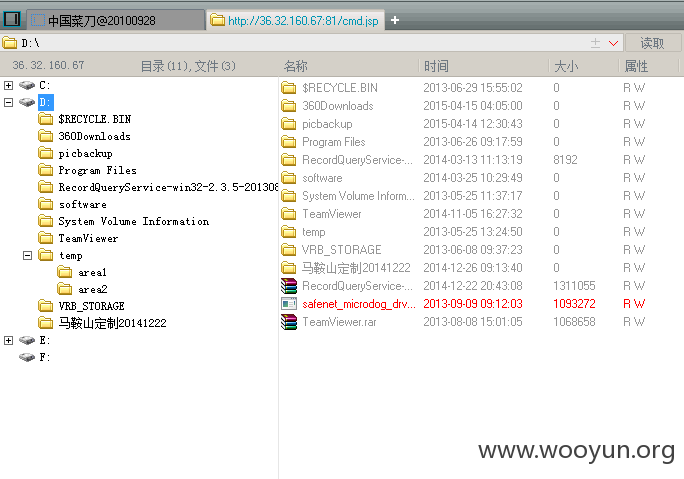Select area1 subfolder in tree
The width and height of the screenshot is (684, 479).
click(x=92, y=272)
